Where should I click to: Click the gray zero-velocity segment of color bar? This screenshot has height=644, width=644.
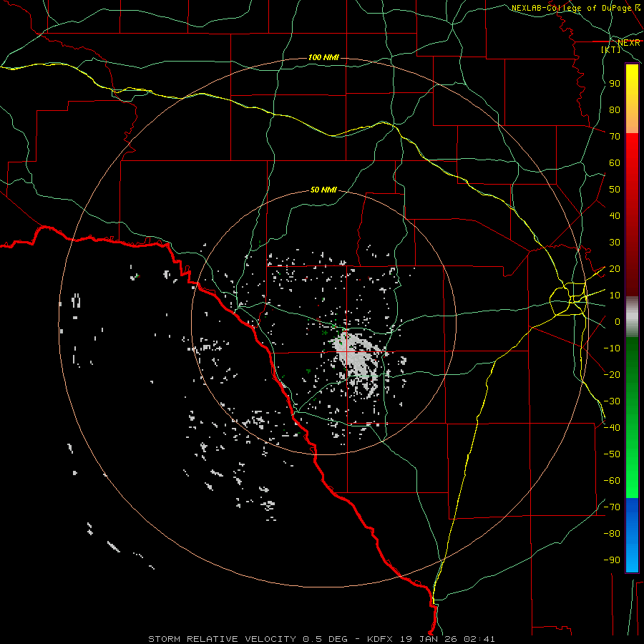coord(632,317)
